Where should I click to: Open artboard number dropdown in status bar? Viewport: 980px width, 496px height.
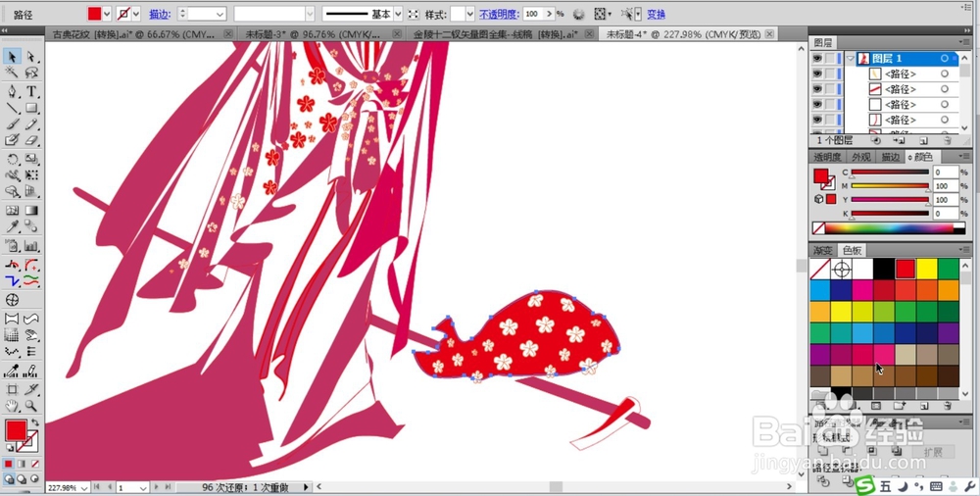[142, 487]
